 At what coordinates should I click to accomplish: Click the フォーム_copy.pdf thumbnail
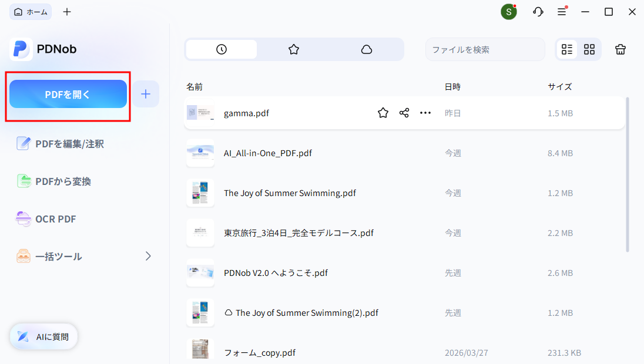(200, 350)
